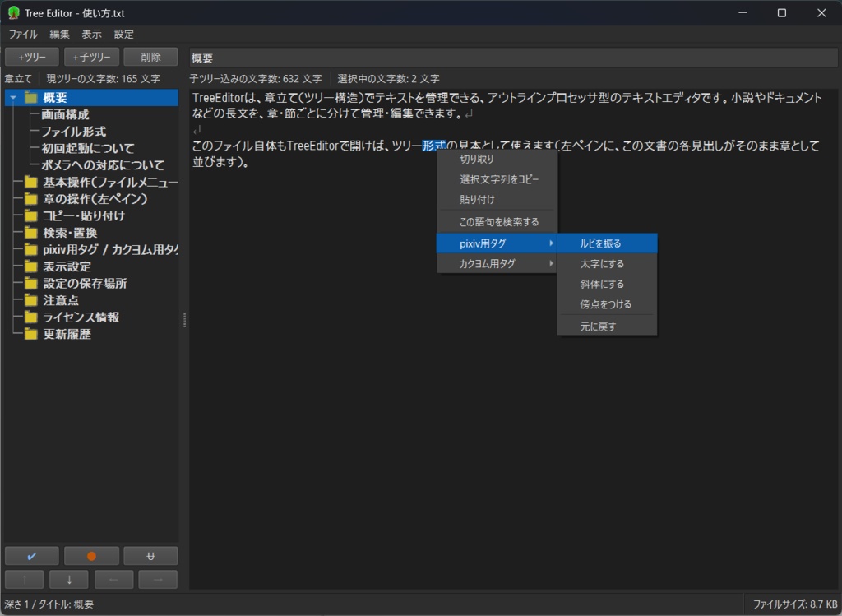
Task: Select 傍点をつける in submenu
Action: coord(607,304)
